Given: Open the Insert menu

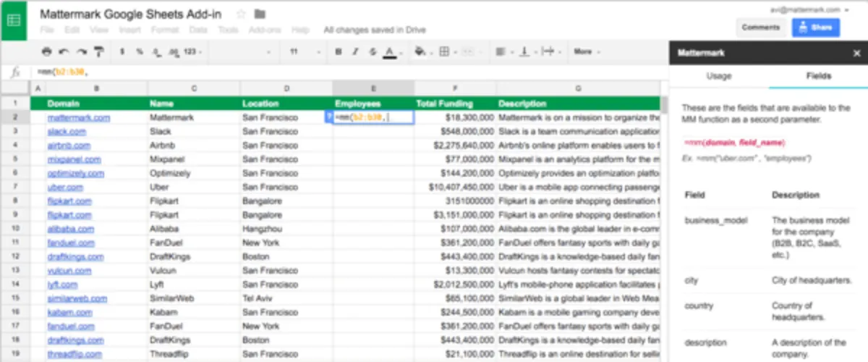Looking at the screenshot, I should pos(129,30).
